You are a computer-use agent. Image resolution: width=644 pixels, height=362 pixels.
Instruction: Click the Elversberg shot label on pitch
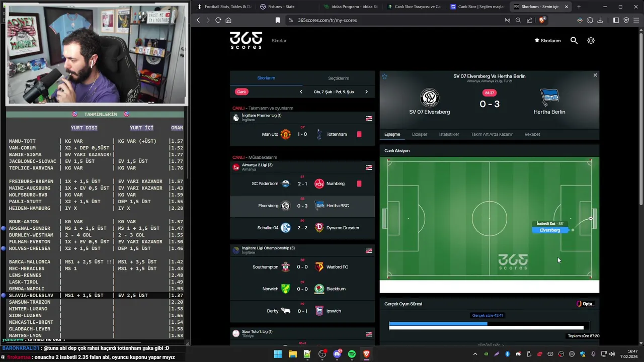tap(550, 230)
